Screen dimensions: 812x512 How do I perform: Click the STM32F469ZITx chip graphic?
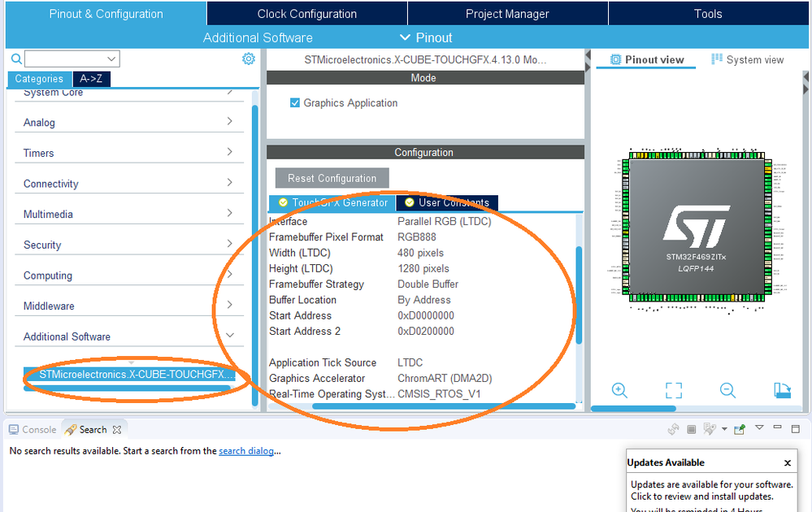click(x=696, y=228)
